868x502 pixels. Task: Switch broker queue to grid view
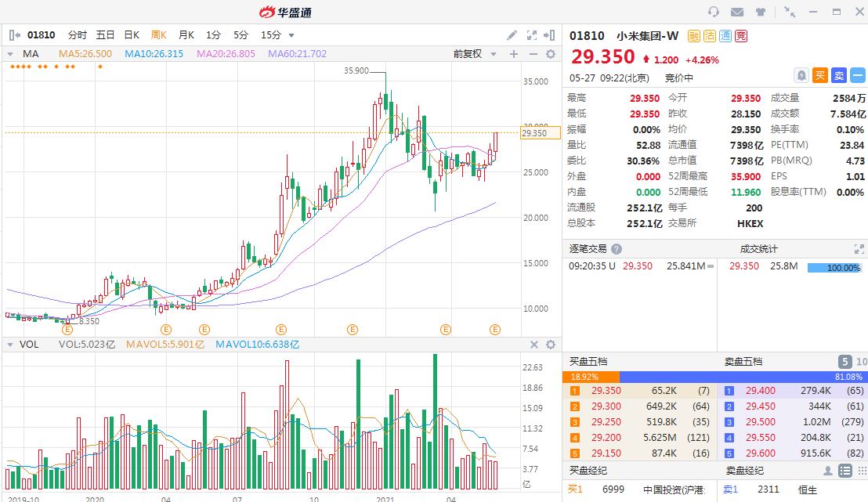coord(860,471)
